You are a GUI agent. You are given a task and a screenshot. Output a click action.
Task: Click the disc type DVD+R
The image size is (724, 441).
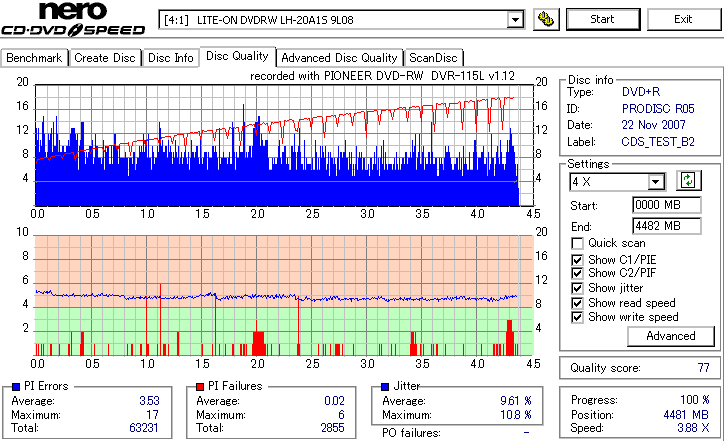click(641, 92)
